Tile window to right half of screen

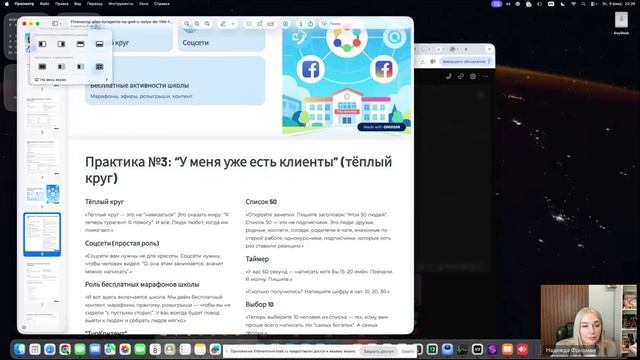(x=61, y=44)
